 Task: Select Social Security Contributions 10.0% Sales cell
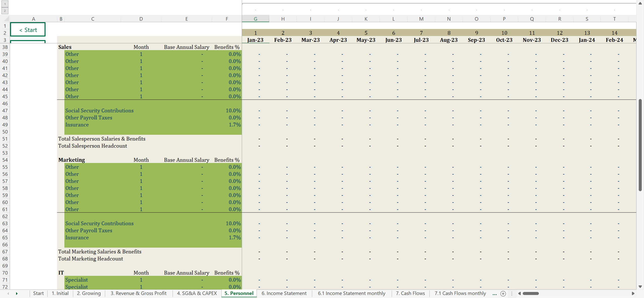(x=233, y=111)
